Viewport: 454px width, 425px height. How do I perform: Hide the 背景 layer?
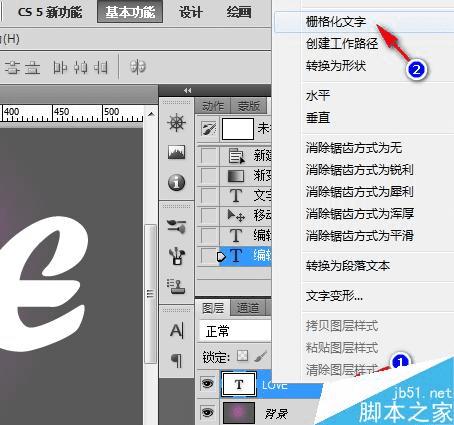coord(208,413)
